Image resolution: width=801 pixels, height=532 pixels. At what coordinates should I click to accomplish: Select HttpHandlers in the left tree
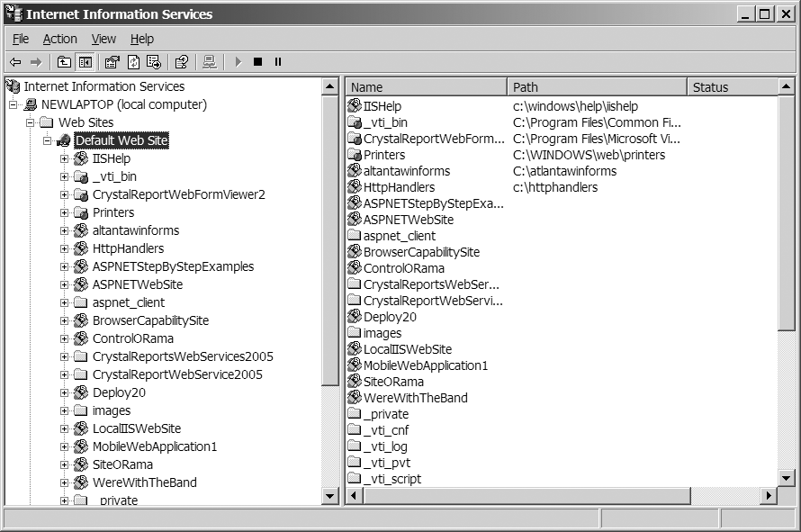[x=128, y=248]
